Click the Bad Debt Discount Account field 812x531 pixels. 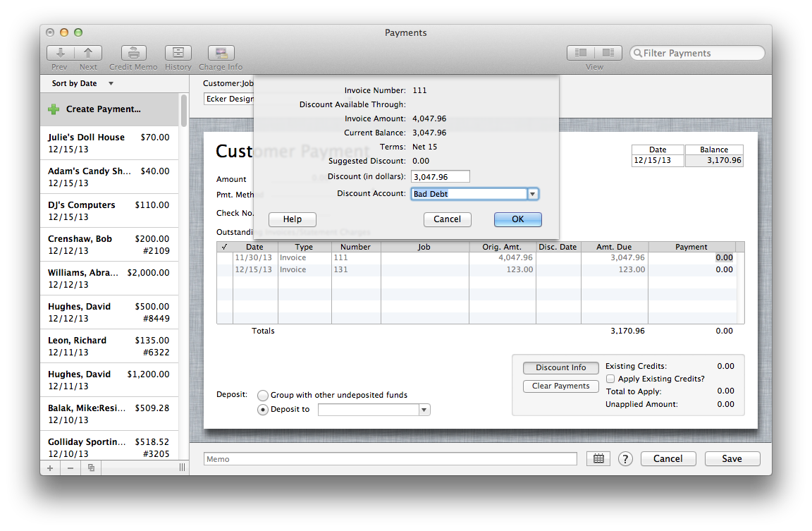coord(469,194)
